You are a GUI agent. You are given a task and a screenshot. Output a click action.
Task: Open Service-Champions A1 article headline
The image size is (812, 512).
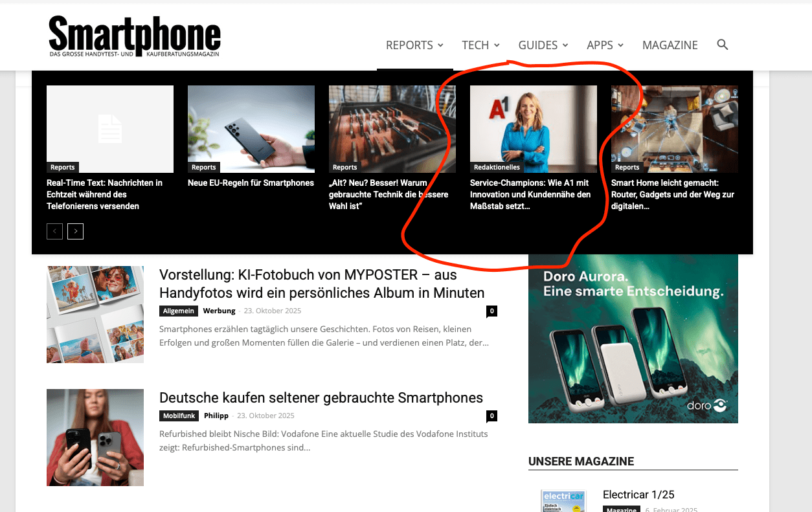tap(531, 195)
